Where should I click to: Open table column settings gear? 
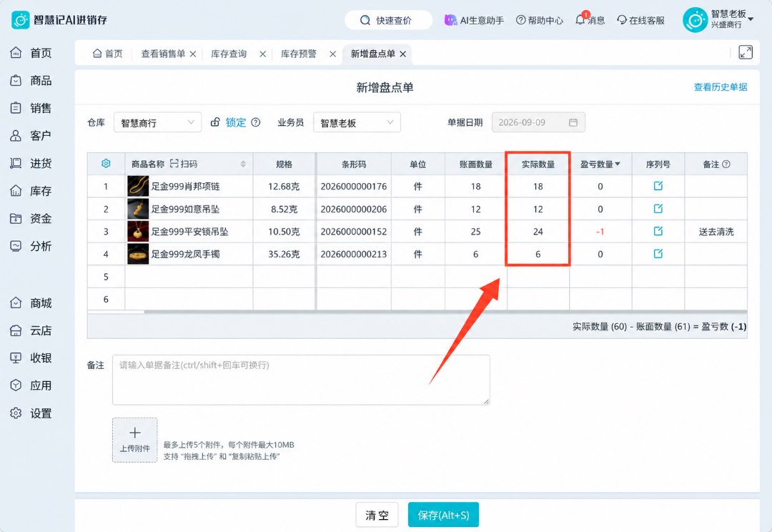coord(106,164)
